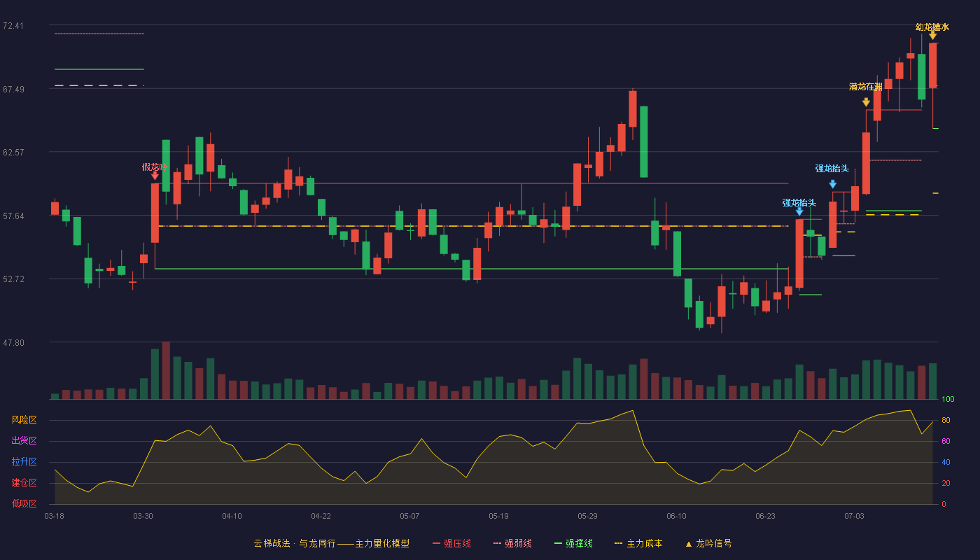Image resolution: width=980 pixels, height=560 pixels.
Task: Click the 拉升区 zone label
Action: (24, 462)
